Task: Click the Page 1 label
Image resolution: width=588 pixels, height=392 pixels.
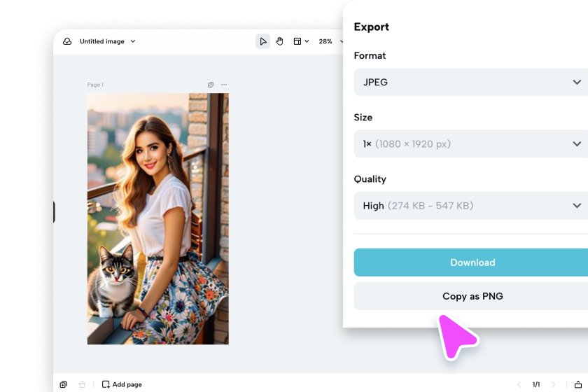Action: (x=95, y=85)
